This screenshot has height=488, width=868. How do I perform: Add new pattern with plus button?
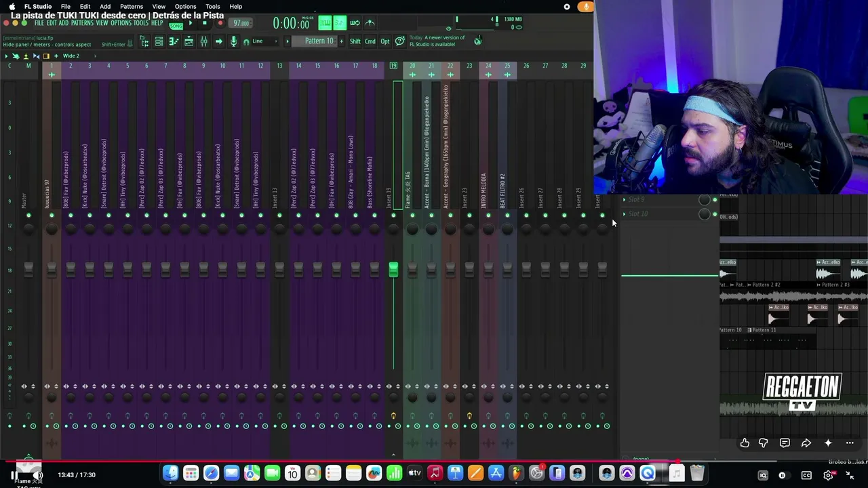coord(341,41)
